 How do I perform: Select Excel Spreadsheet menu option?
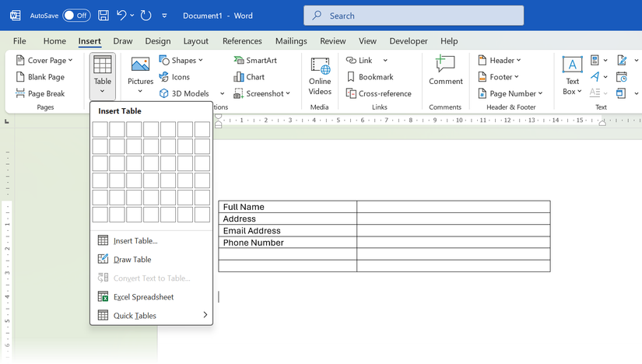pyautogui.click(x=143, y=297)
